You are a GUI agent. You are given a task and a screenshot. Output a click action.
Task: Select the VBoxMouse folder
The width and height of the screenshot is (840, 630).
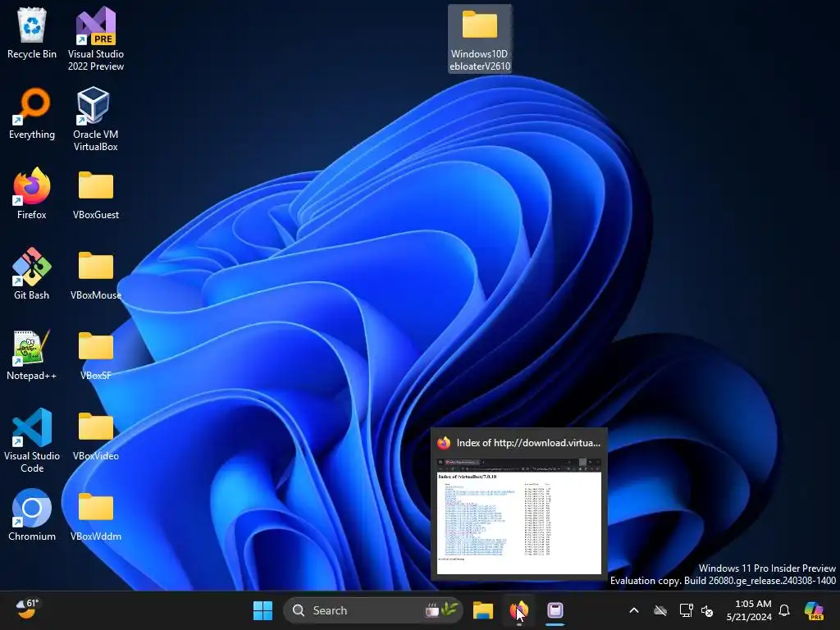pyautogui.click(x=96, y=276)
